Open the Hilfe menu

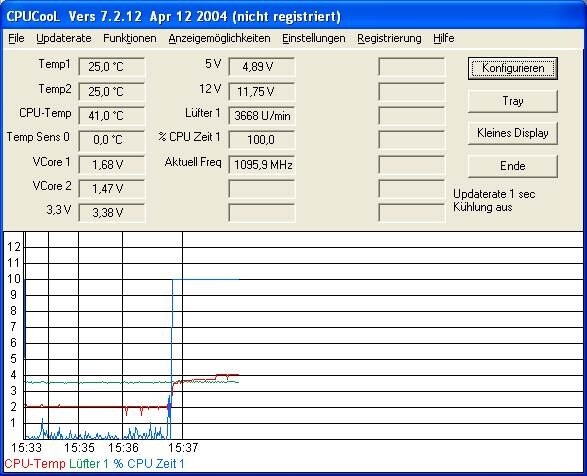coord(444,38)
